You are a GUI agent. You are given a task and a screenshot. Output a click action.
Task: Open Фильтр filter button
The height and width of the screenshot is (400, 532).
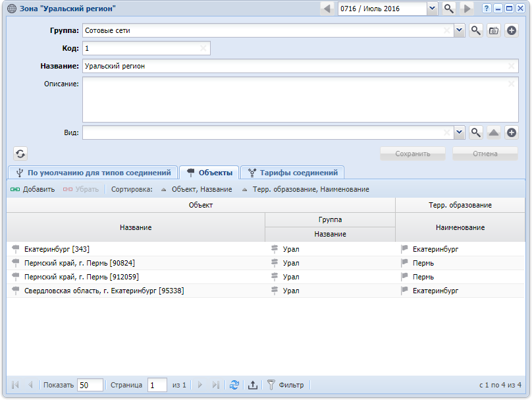285,385
